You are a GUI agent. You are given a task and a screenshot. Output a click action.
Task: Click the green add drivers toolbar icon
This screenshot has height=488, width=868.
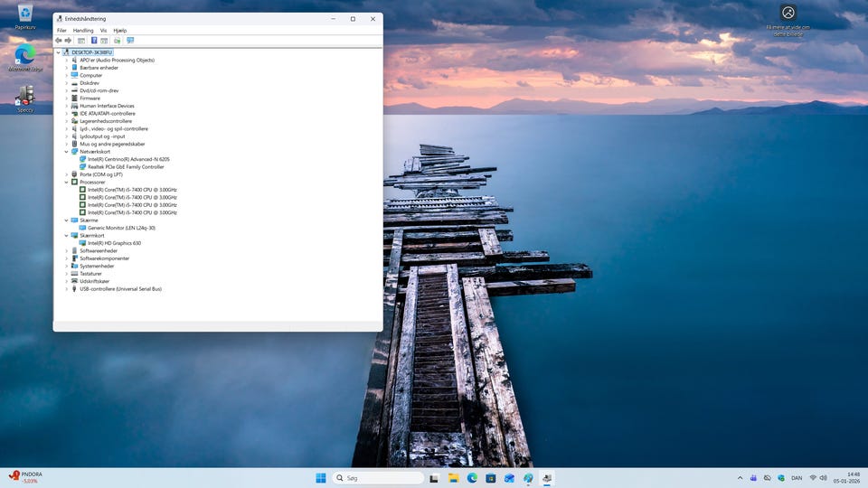pyautogui.click(x=117, y=41)
